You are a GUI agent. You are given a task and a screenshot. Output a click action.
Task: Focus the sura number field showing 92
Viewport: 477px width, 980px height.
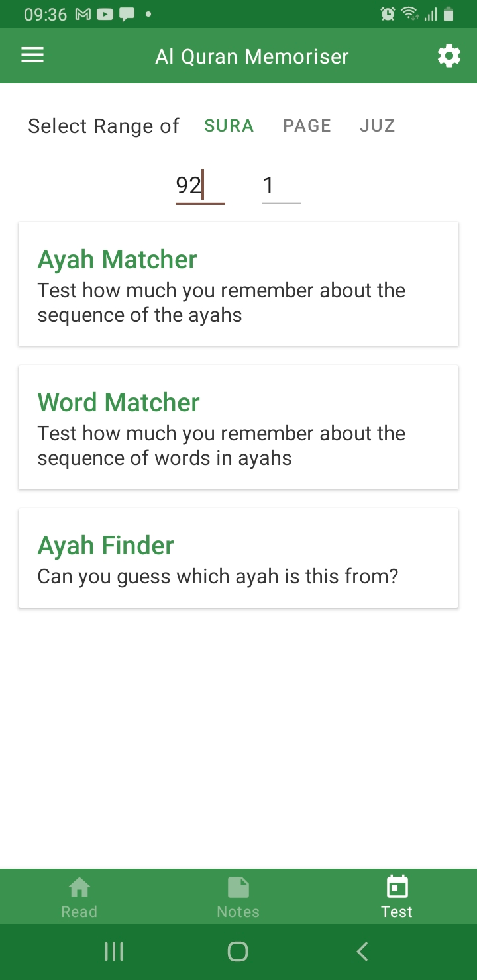200,186
